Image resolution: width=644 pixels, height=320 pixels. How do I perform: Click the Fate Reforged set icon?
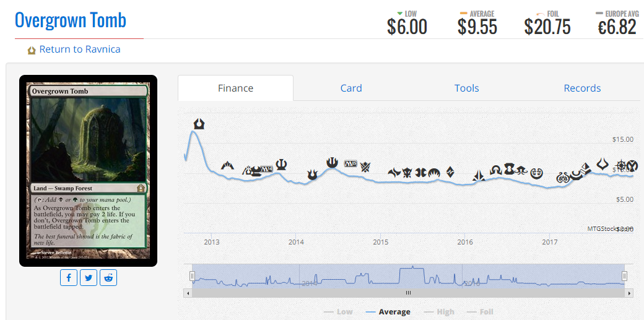click(x=393, y=172)
